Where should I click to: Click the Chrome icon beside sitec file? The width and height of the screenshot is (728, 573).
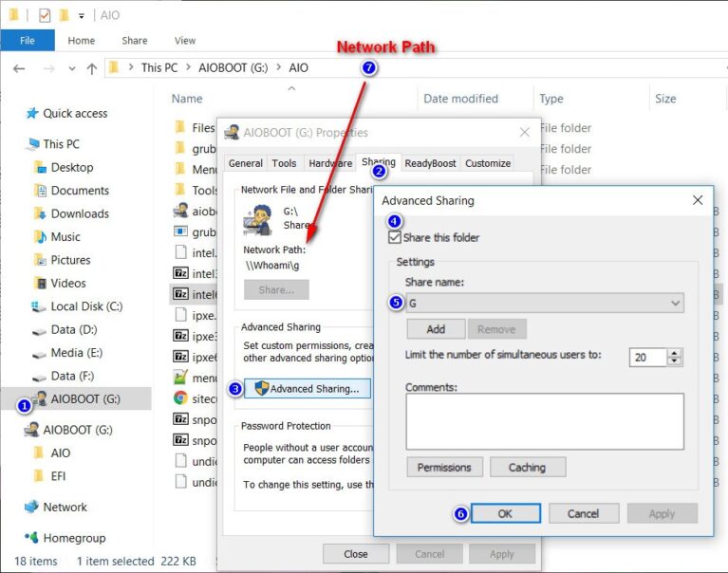180,398
